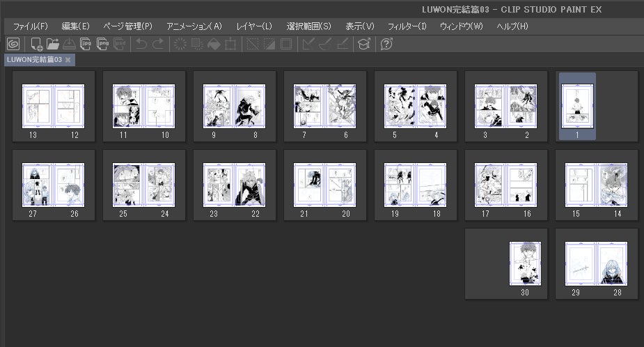This screenshot has height=347, width=644.
Task: Open the graduation cap tutorial icon
Action: (363, 44)
